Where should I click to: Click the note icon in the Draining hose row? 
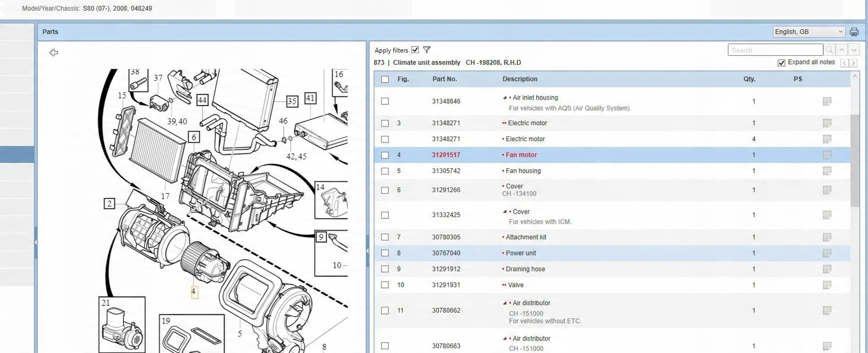click(827, 269)
